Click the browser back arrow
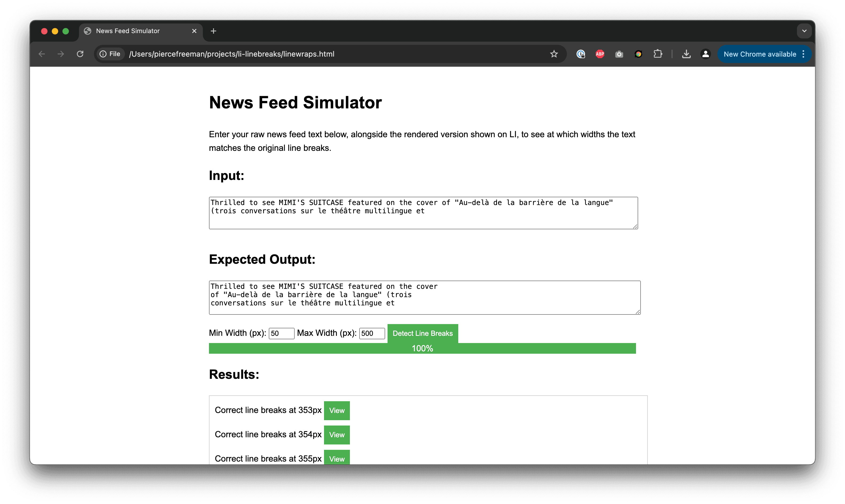The width and height of the screenshot is (845, 504). (42, 54)
